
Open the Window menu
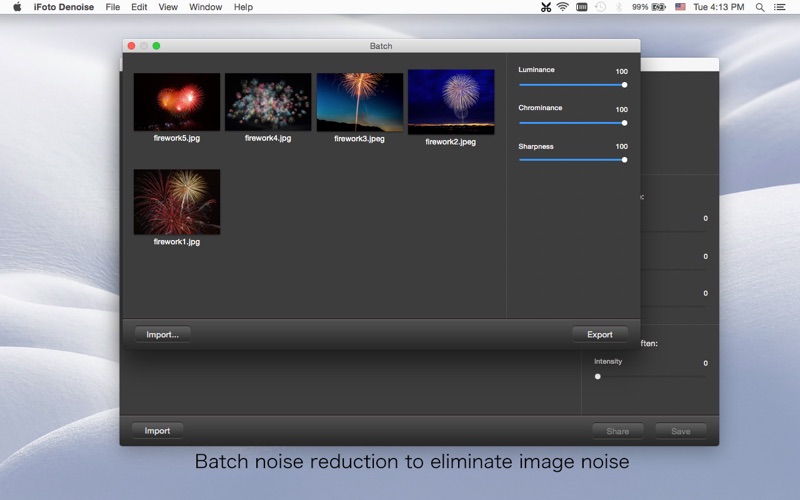pyautogui.click(x=205, y=7)
